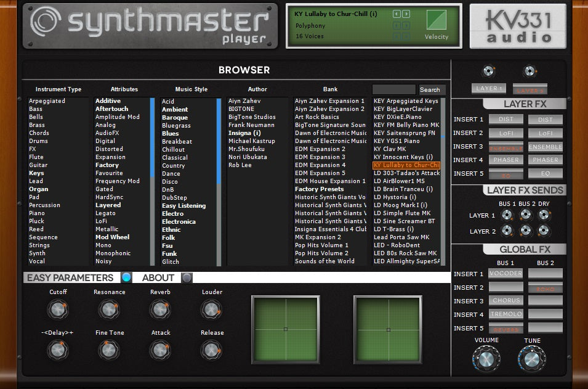Choose Factory Presets in the Bank list
Viewport: 588px width, 389px height.
(319, 189)
